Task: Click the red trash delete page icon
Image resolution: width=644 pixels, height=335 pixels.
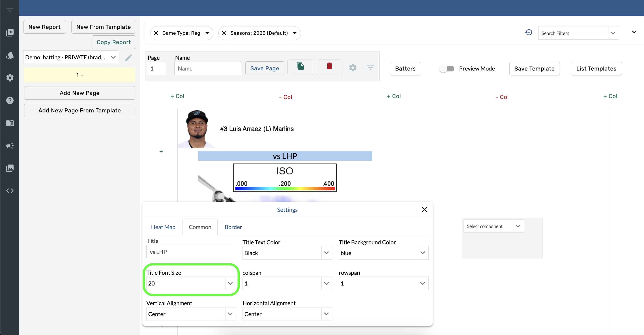Action: (329, 66)
